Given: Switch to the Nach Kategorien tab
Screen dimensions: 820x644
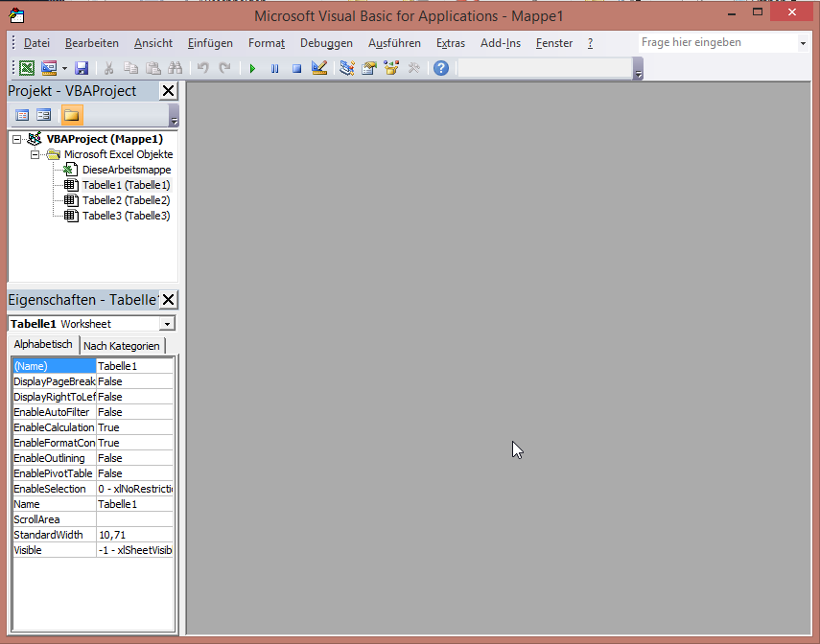Looking at the screenshot, I should tap(122, 346).
